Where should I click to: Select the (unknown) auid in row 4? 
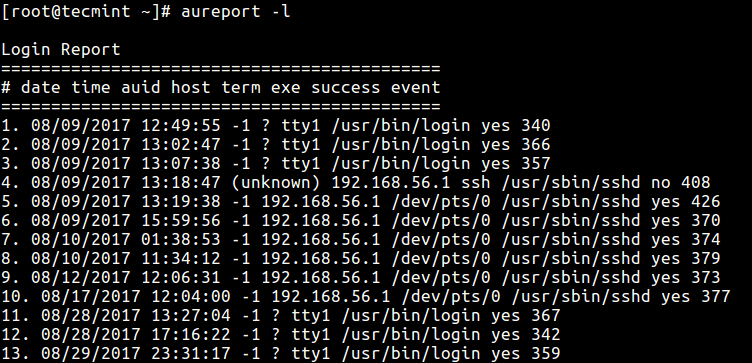(x=276, y=183)
